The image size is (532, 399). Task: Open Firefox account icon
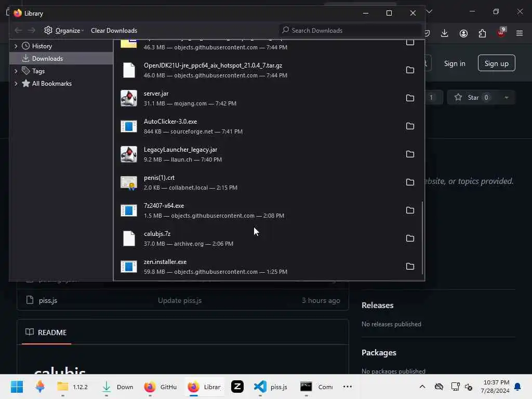463,33
